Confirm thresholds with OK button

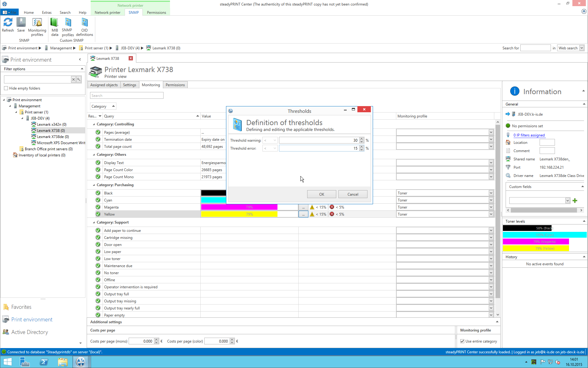322,194
